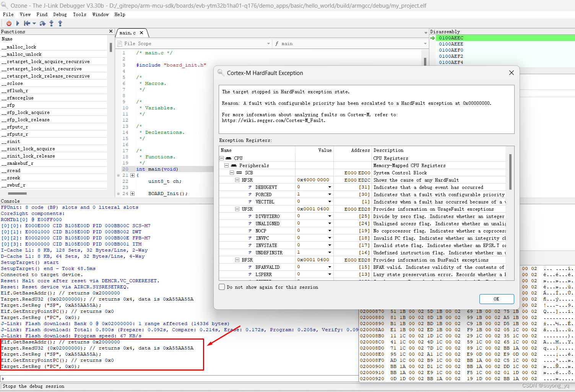Click the exception registers vertical scrollbar
The width and height of the screenshot is (575, 392).
510,172
